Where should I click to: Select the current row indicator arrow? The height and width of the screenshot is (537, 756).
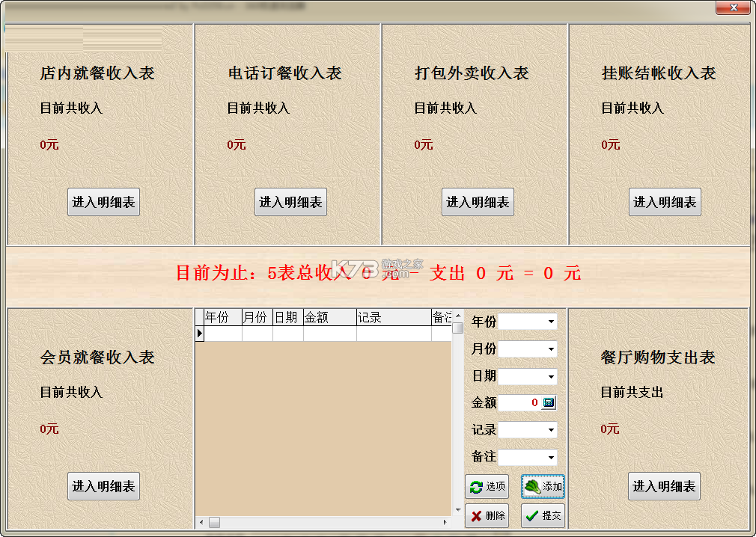[200, 334]
